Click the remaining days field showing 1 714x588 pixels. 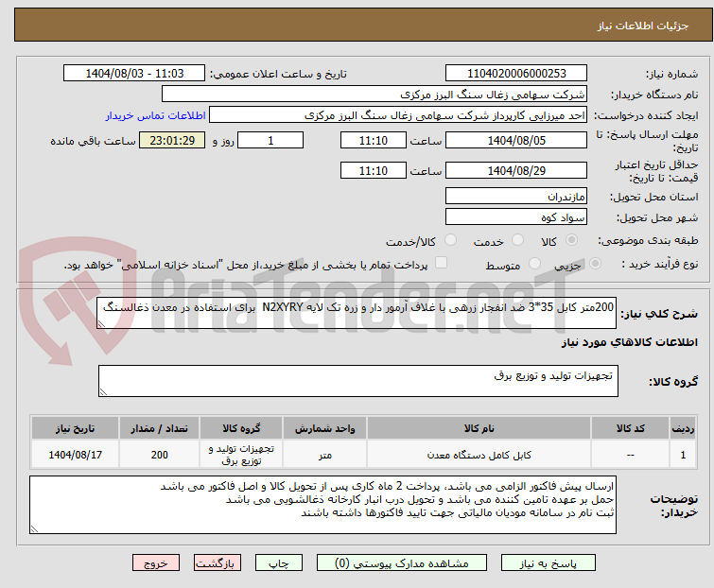tap(270, 140)
